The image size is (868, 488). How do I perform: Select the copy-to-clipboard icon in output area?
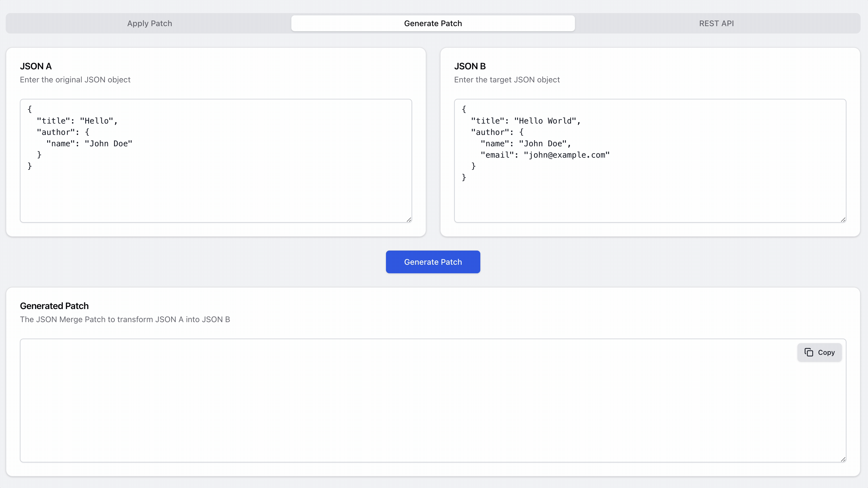809,352
